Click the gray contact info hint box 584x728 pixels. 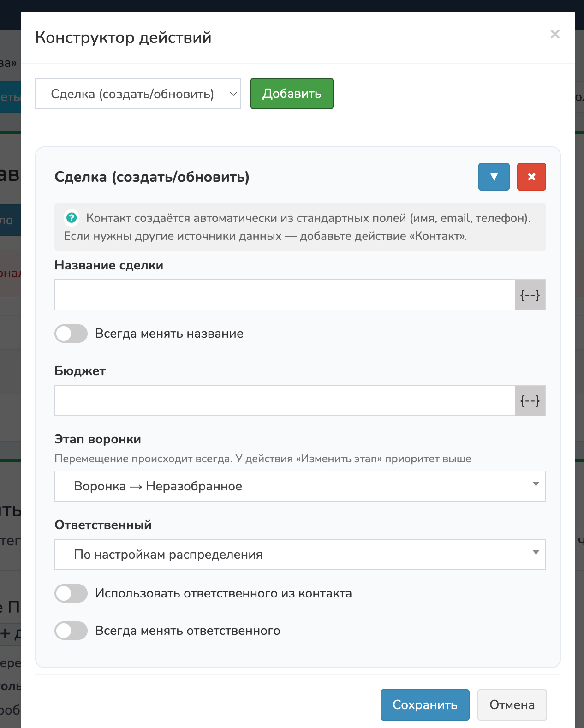point(300,227)
